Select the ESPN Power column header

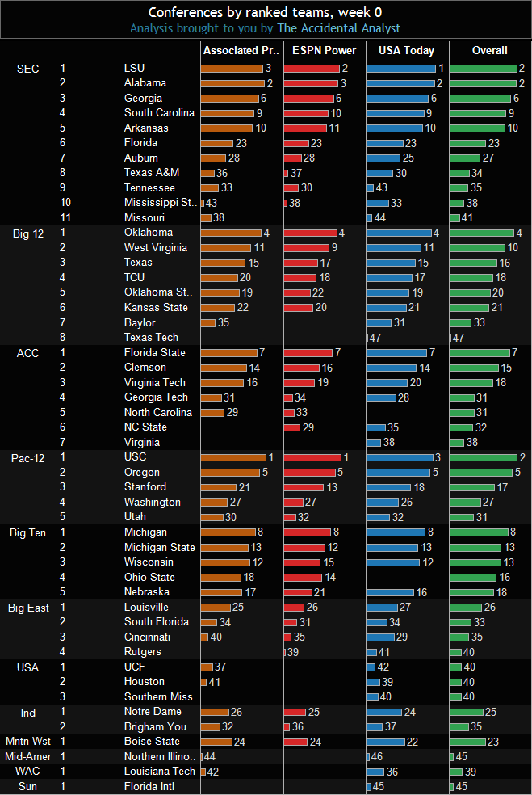point(324,50)
